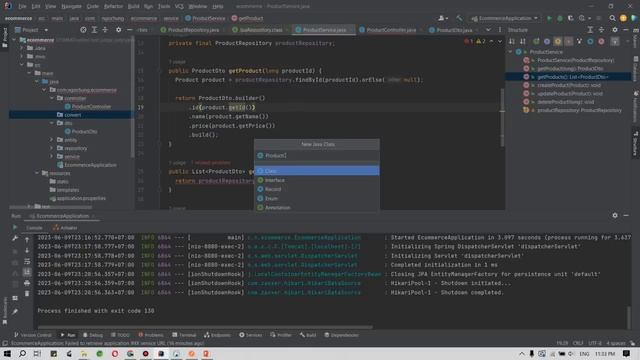Show the hidden editor tabs list chevron
This screenshot has width=640, height=360.
tap(488, 30)
